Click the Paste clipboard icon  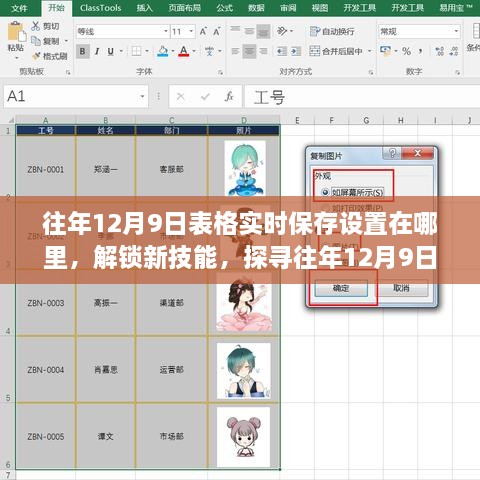pyautogui.click(x=16, y=32)
